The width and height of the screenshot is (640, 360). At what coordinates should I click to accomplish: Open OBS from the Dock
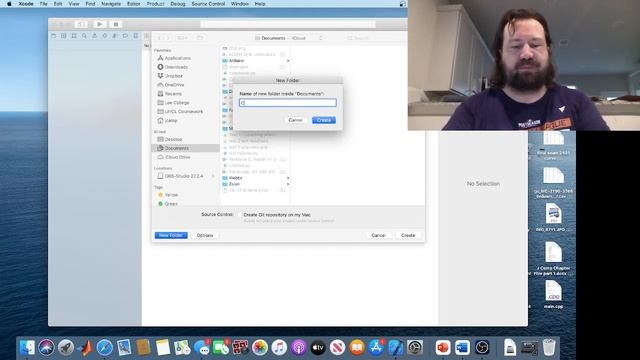pyautogui.click(x=482, y=348)
